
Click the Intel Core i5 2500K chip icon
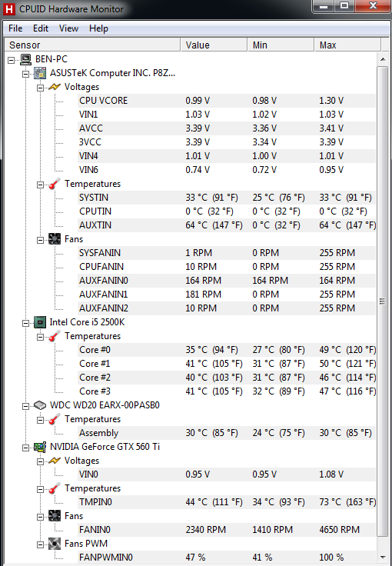[40, 322]
